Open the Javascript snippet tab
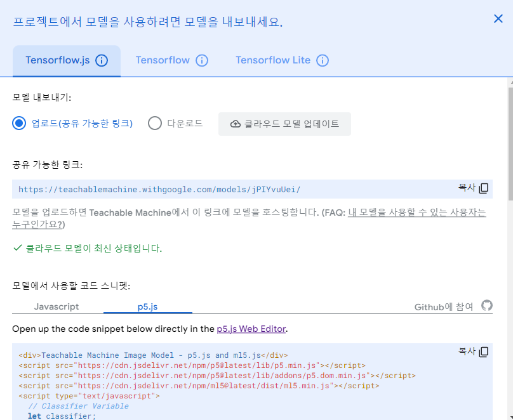This screenshot has width=513, height=420. tap(57, 306)
